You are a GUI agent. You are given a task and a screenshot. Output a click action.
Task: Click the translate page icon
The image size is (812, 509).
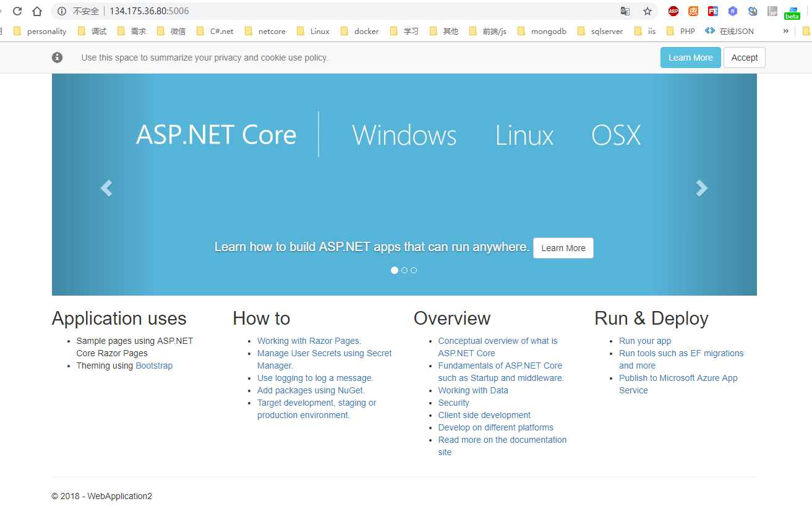pos(625,11)
